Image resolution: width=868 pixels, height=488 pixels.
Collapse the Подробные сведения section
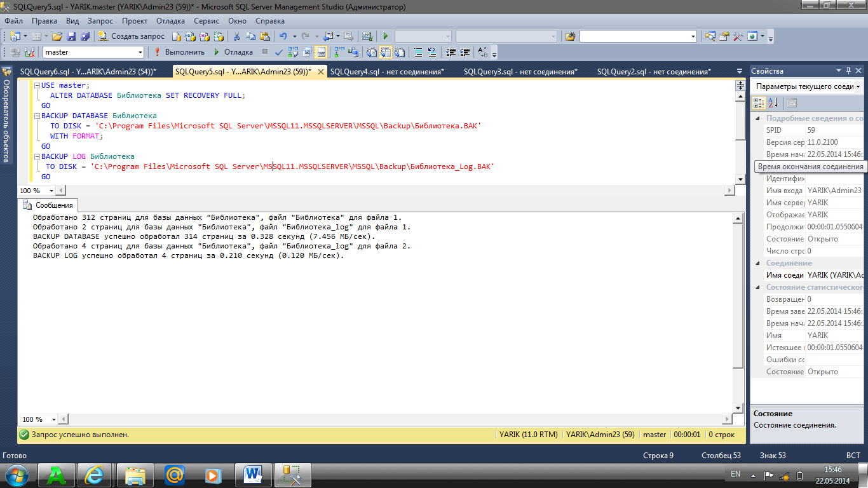pyautogui.click(x=757, y=118)
